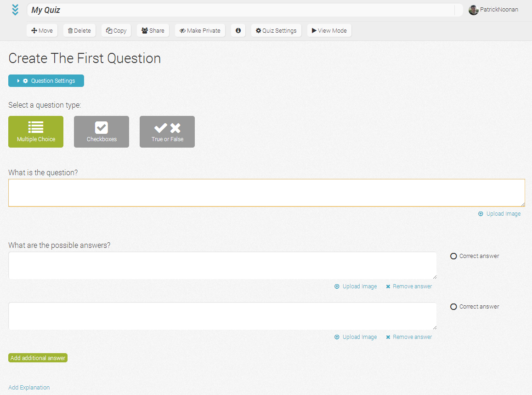Screen dimensions: 532x395
Task: Click the info circle icon button
Action: [x=238, y=31]
